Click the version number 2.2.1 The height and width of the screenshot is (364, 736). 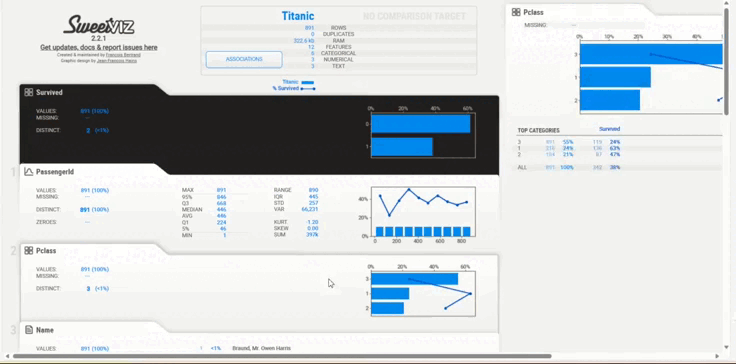99,39
